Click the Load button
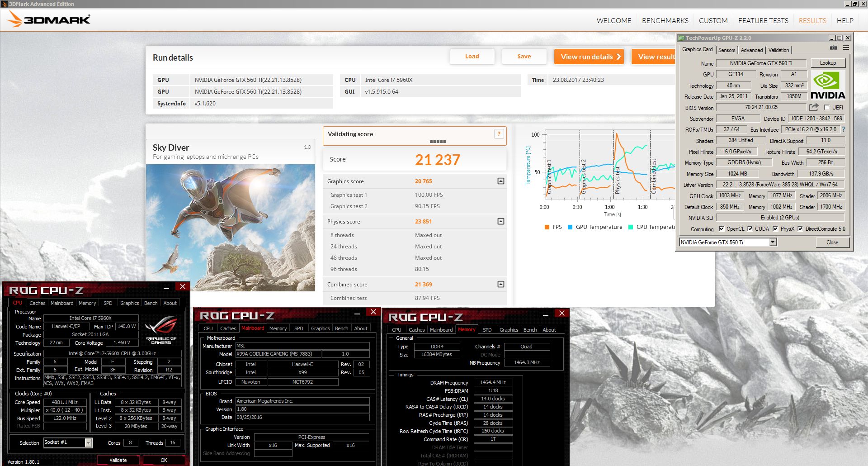The image size is (868, 466). coord(472,57)
